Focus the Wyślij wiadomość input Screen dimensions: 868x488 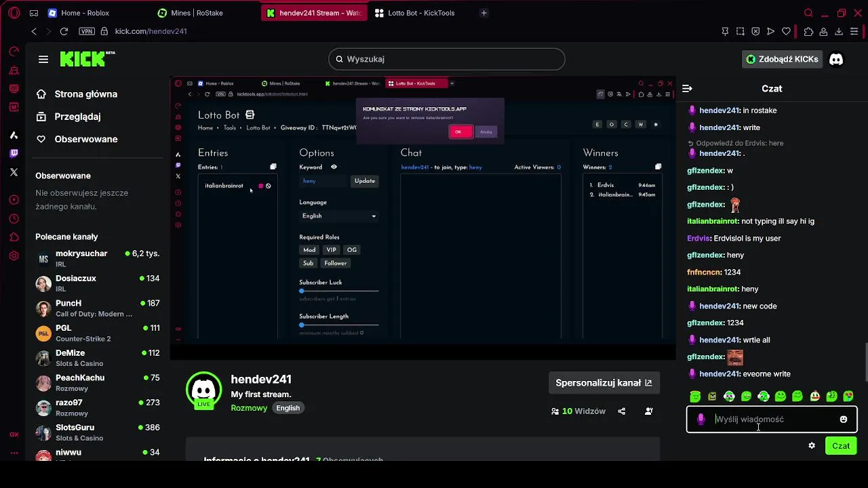[x=772, y=420]
